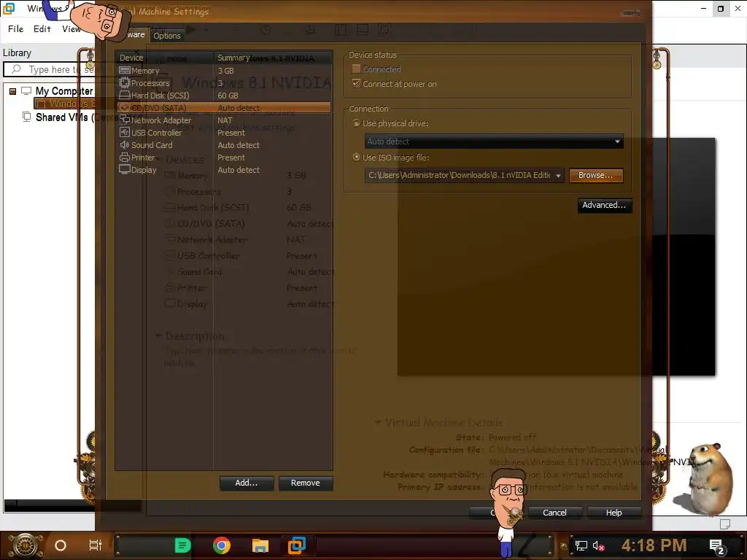The height and width of the screenshot is (560, 747).
Task: Click the 4:18 PM taskbar clock
Action: coord(654,545)
